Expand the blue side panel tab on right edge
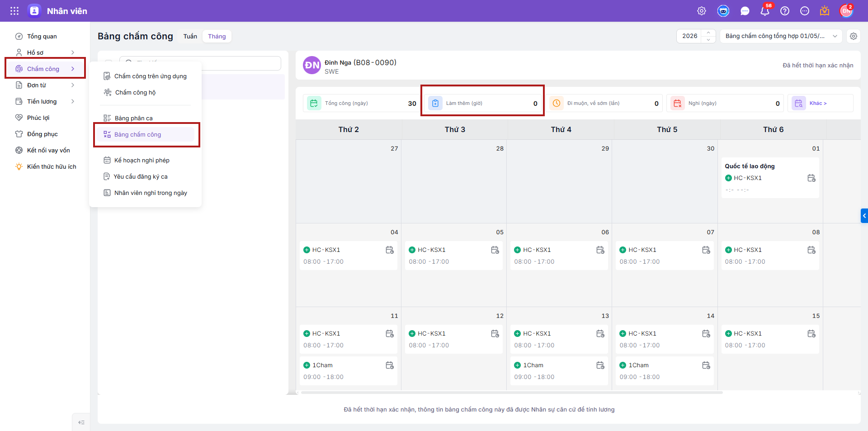This screenshot has width=868, height=431. click(x=864, y=216)
